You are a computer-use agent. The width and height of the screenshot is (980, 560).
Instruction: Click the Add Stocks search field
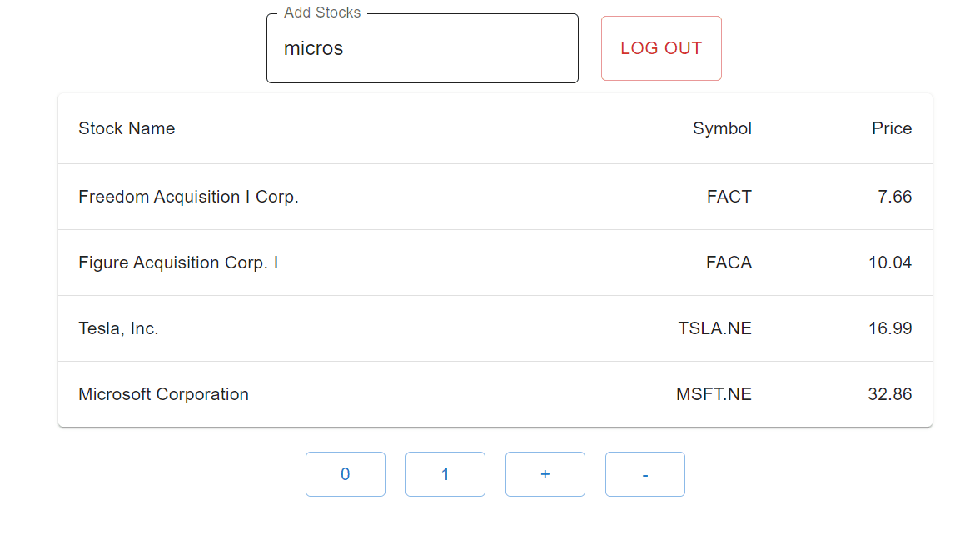pos(422,48)
